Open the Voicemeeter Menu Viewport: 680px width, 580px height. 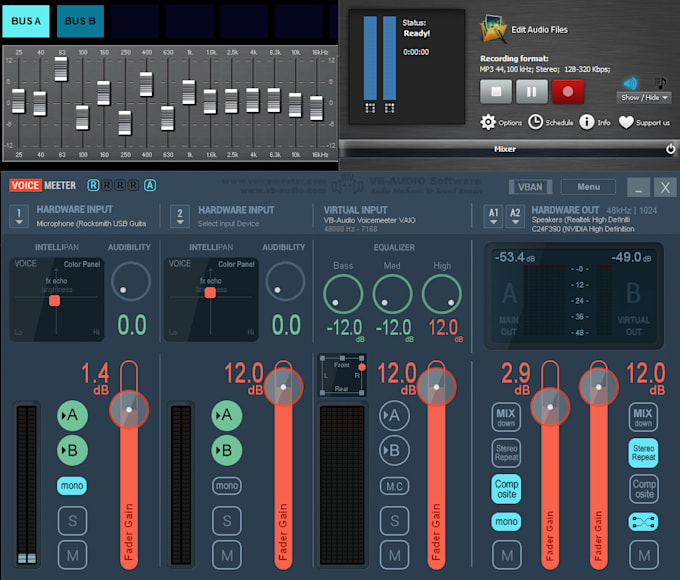pyautogui.click(x=588, y=187)
